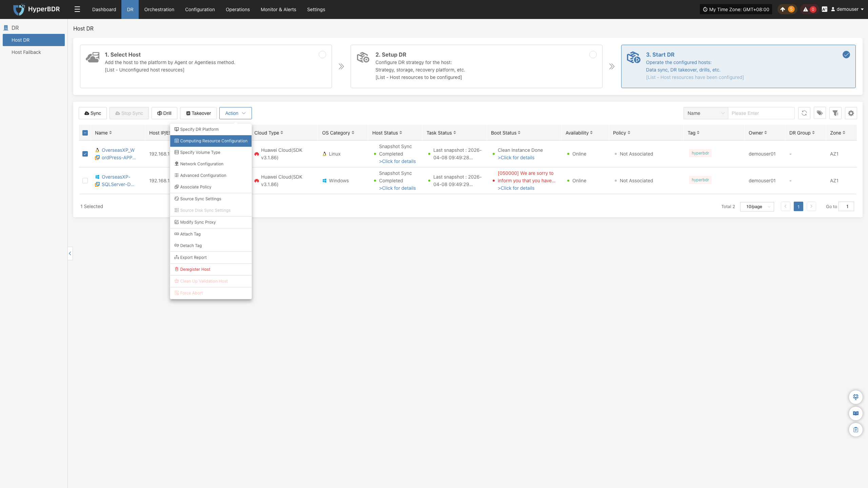Toggle the Start DR step checkmark
This screenshot has width=868, height=488.
coord(846,55)
